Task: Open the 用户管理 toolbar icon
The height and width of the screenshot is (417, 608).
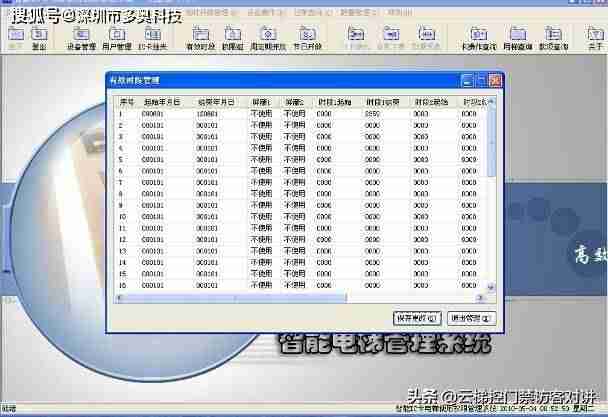Action: (x=117, y=38)
